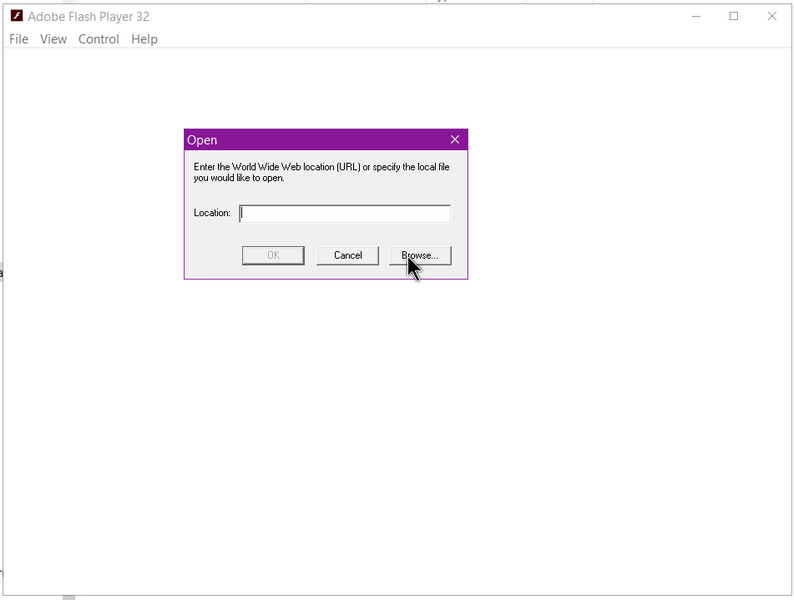Viewport: 794px width, 600px height.
Task: Click the Adobe Flash Player title icon
Action: [17, 16]
